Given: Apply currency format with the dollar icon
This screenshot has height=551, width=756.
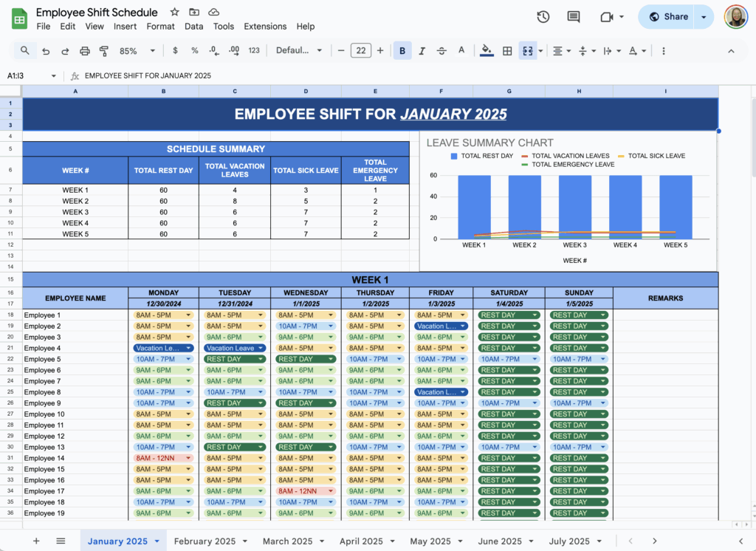Looking at the screenshot, I should (175, 50).
